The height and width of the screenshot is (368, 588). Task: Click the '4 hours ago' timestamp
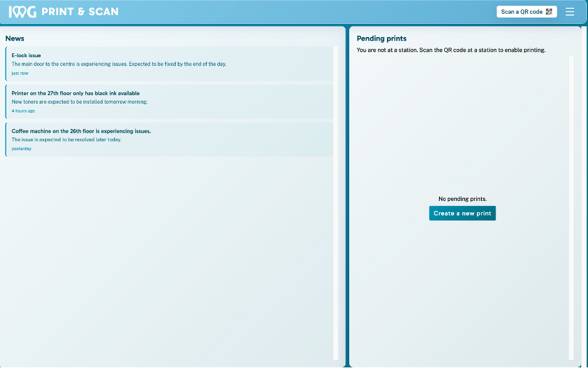[x=23, y=111]
